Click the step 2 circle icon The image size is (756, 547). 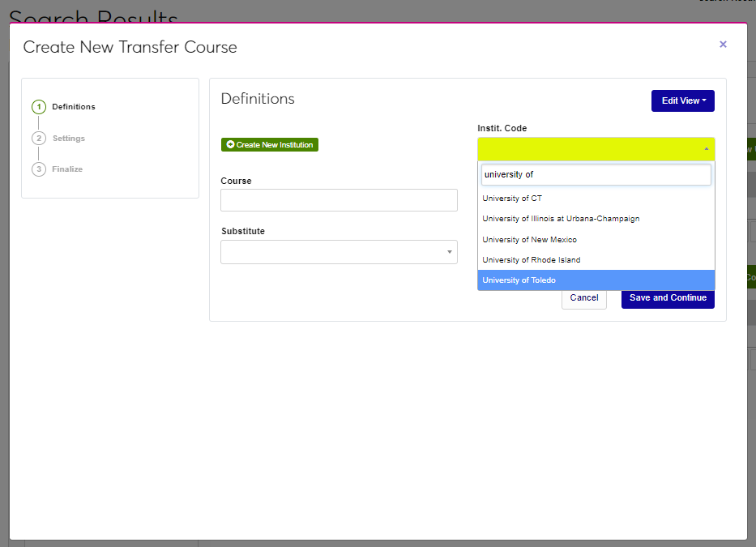point(39,138)
